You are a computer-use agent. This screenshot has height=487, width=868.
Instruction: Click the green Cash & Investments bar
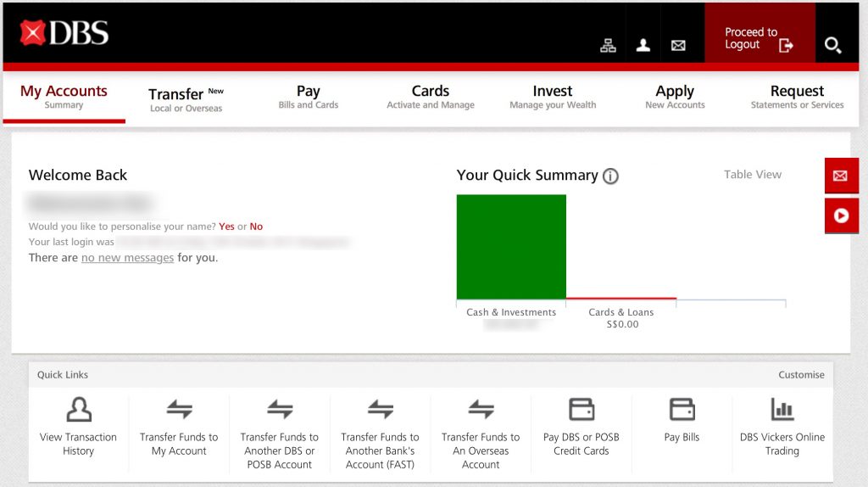[511, 247]
